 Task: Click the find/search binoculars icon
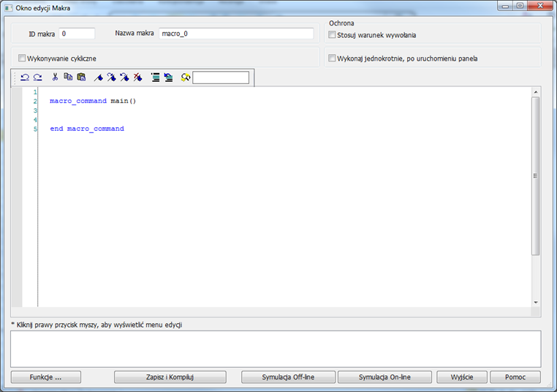(x=186, y=77)
